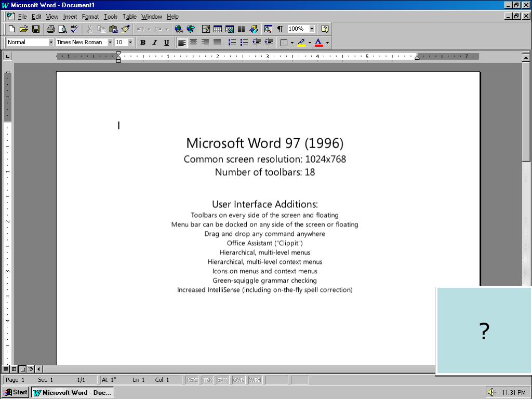Screen dimensions: 532x399
Task: Open the Tables and Borders tool
Action: (x=206, y=29)
